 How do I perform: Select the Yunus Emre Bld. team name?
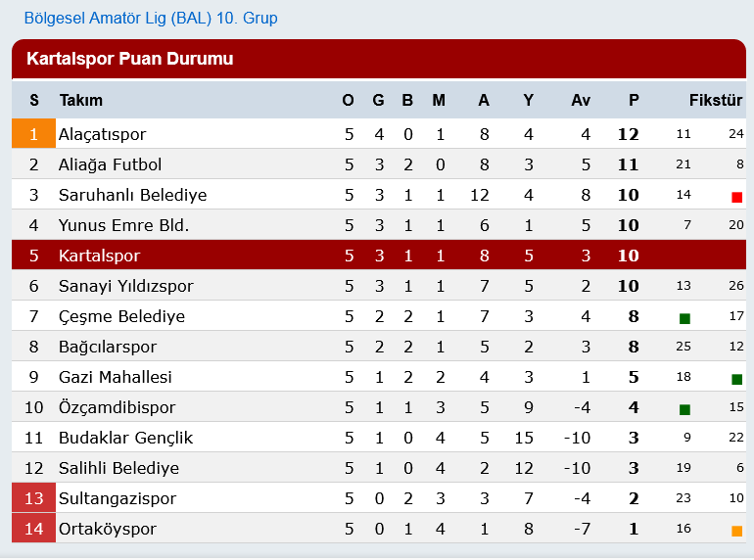123,225
